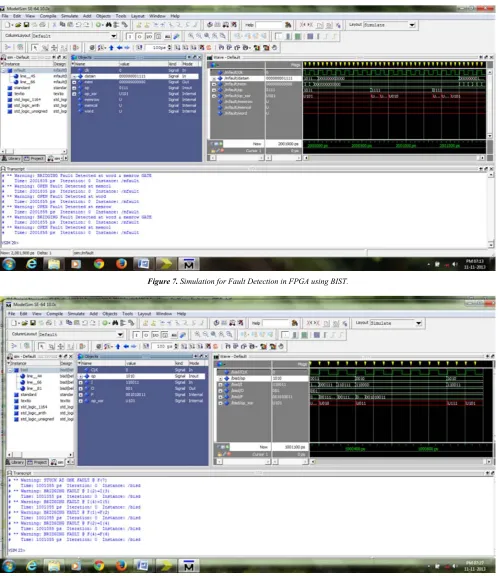Switch to Project tab in bist window
Screen dimensions: 498x576
tap(37, 462)
